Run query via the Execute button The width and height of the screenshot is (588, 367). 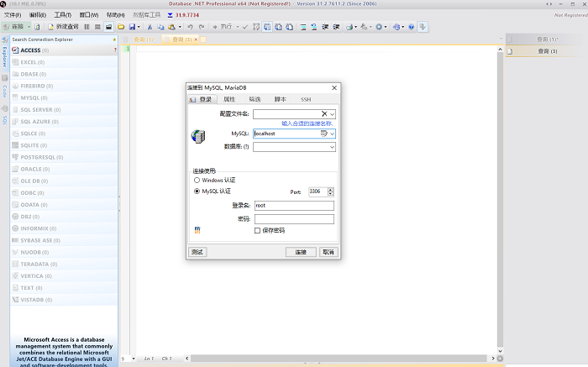point(223,27)
